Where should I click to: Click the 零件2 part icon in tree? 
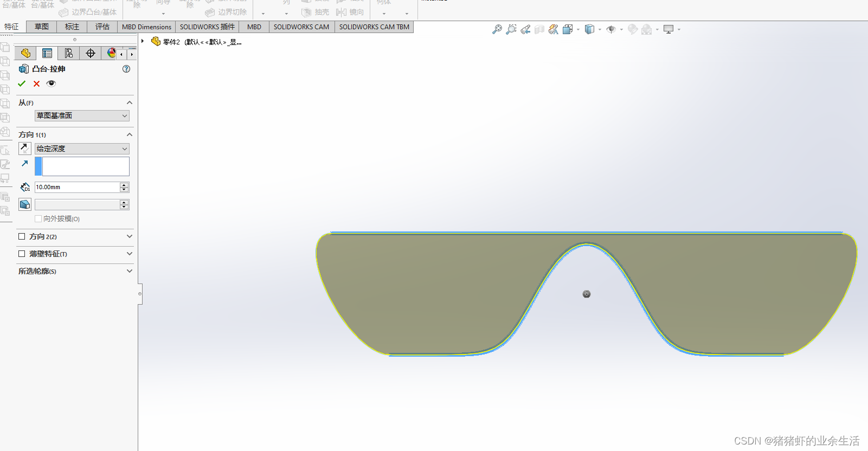(x=156, y=41)
